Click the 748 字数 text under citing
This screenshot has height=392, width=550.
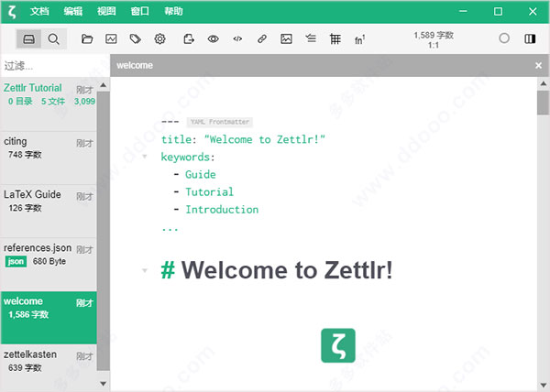[25, 155]
